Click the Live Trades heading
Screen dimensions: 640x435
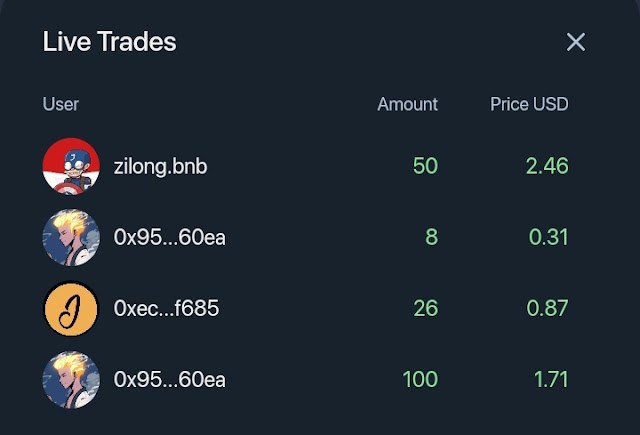pos(109,42)
